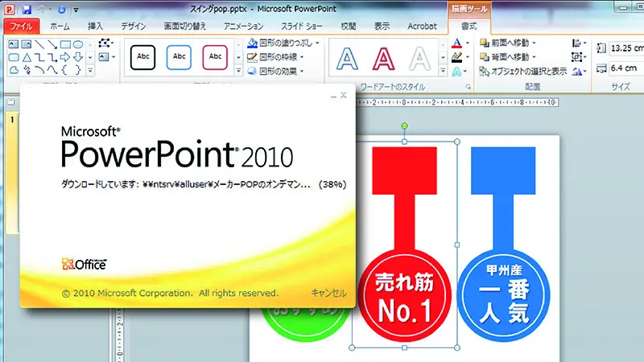Open the Customize Quick Access Toolbar dropdown
This screenshot has width=644, height=362.
76,10
